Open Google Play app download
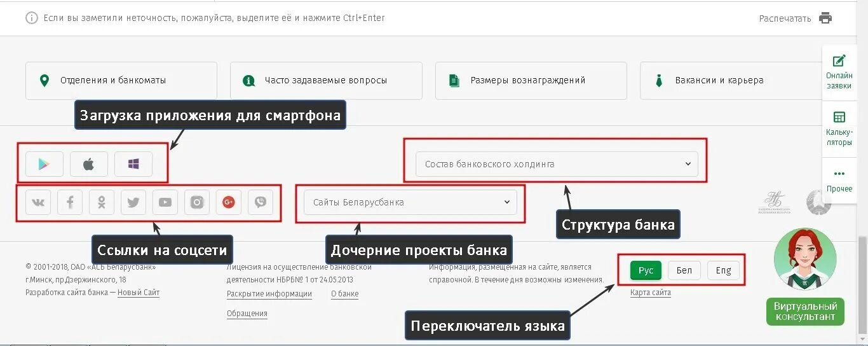868x346 pixels. (x=44, y=164)
